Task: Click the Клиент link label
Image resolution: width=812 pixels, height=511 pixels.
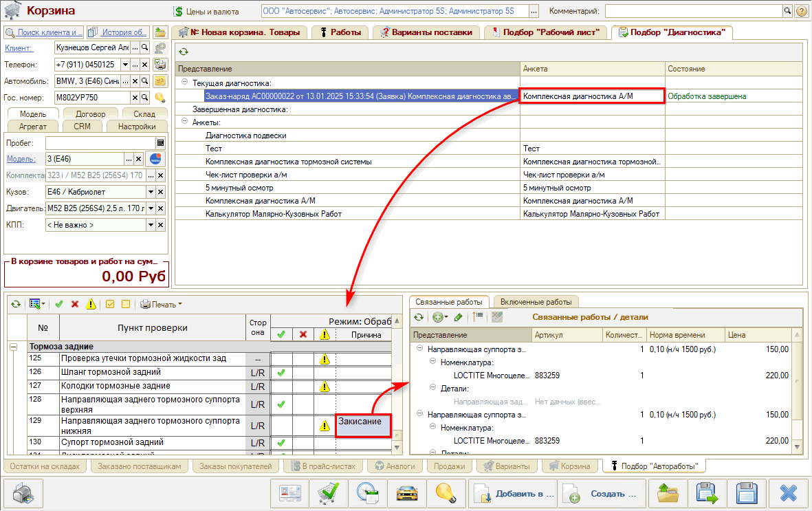Action: point(14,47)
